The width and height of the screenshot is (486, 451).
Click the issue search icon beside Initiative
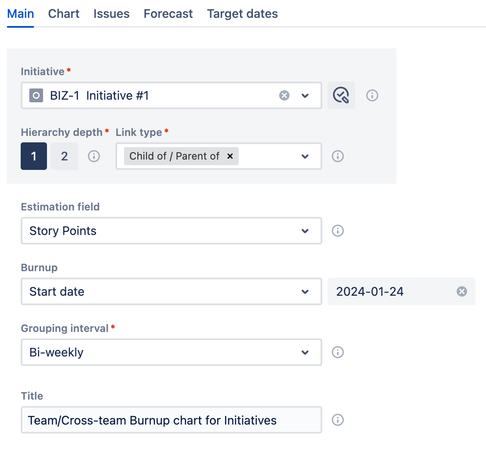pos(341,95)
